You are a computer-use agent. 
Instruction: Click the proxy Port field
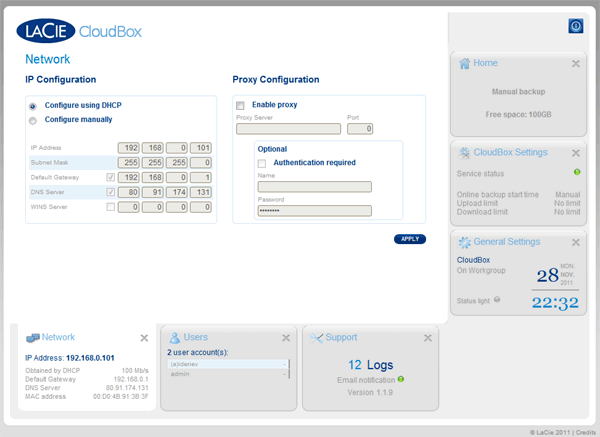(360, 129)
